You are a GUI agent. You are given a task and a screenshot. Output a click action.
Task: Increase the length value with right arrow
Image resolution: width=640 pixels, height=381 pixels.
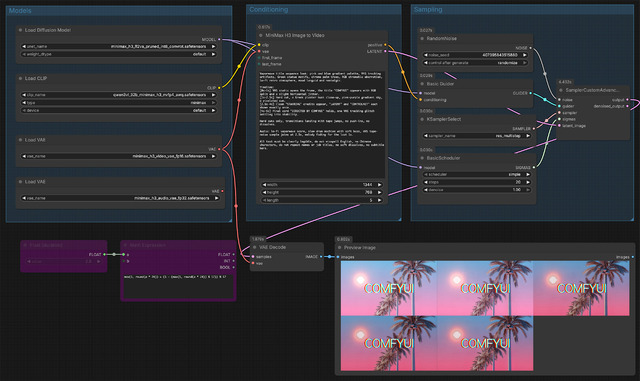click(x=380, y=200)
